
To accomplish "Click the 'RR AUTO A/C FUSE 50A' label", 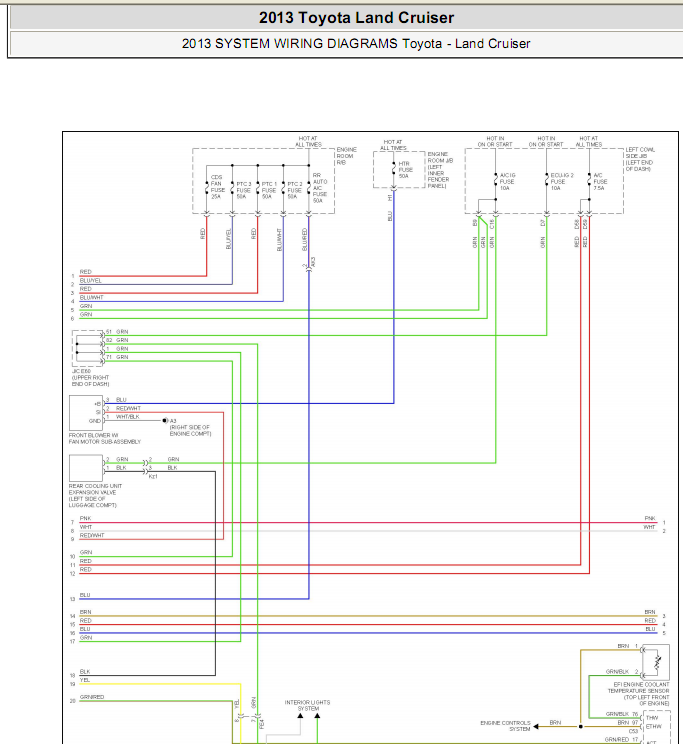I will pos(320,188).
